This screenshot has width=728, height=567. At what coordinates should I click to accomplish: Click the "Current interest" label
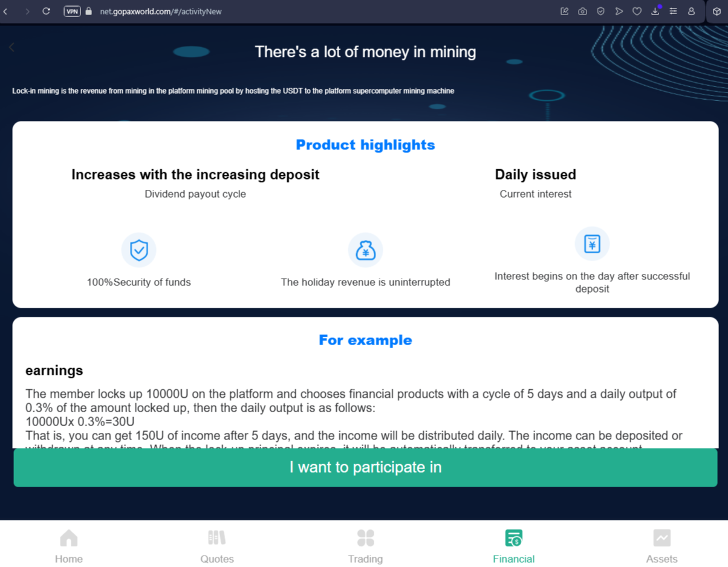(535, 194)
